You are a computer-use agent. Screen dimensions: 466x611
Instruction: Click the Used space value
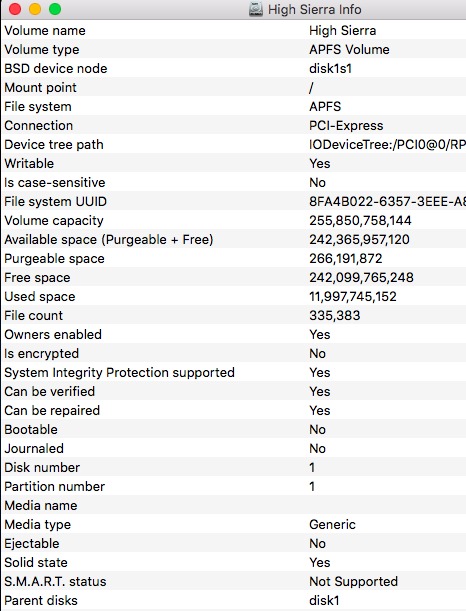tap(353, 297)
